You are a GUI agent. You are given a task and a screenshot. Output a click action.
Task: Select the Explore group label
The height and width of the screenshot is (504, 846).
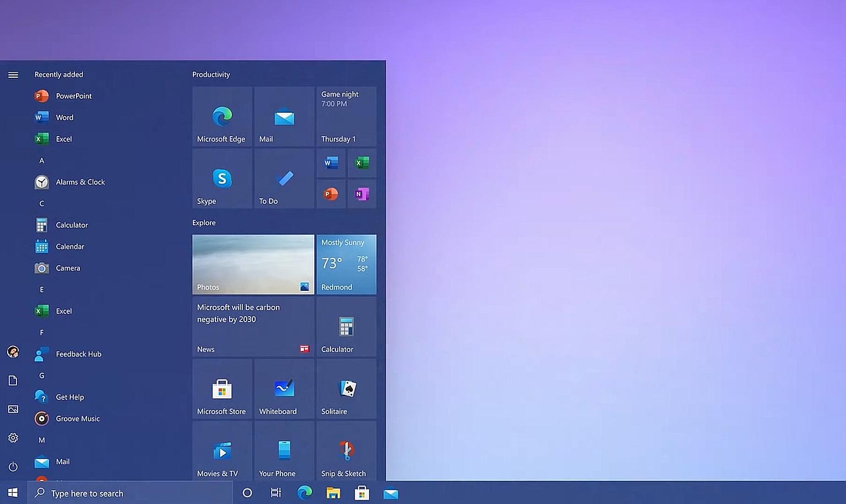tap(204, 223)
